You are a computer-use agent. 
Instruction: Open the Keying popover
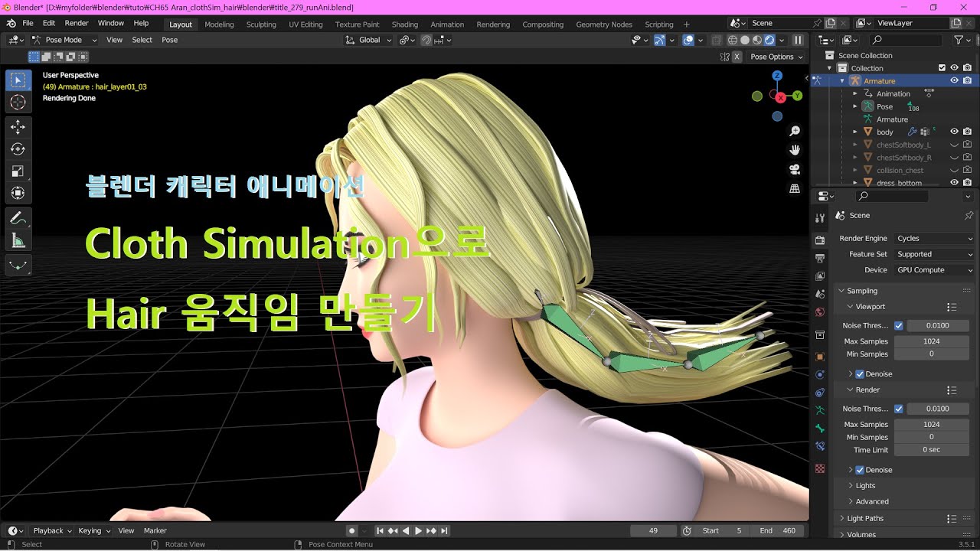93,530
